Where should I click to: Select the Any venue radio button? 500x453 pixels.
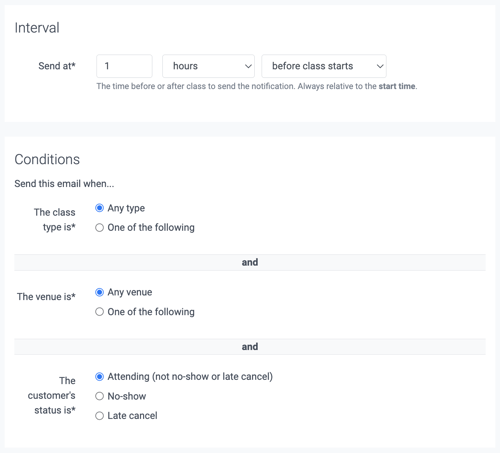pyautogui.click(x=99, y=292)
